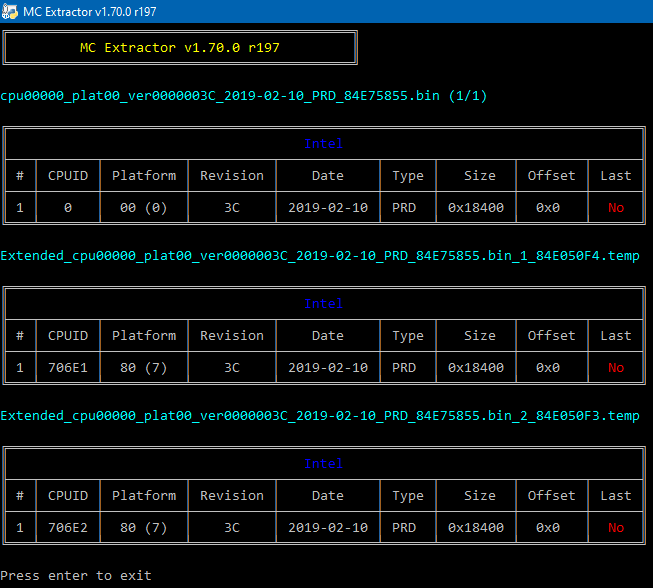Click the 'Platform' header in the second table
This screenshot has height=588, width=653.
(x=144, y=335)
